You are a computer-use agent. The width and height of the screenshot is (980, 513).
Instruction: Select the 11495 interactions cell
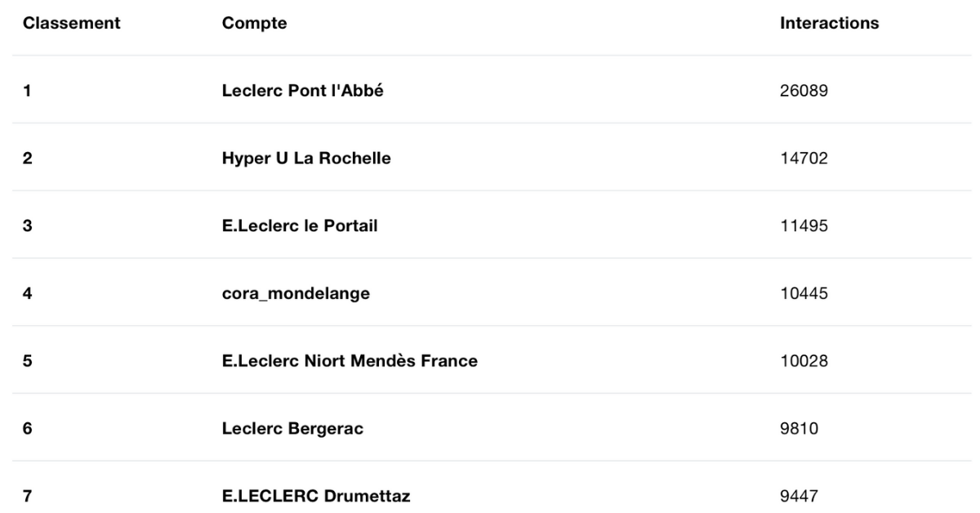[804, 226]
